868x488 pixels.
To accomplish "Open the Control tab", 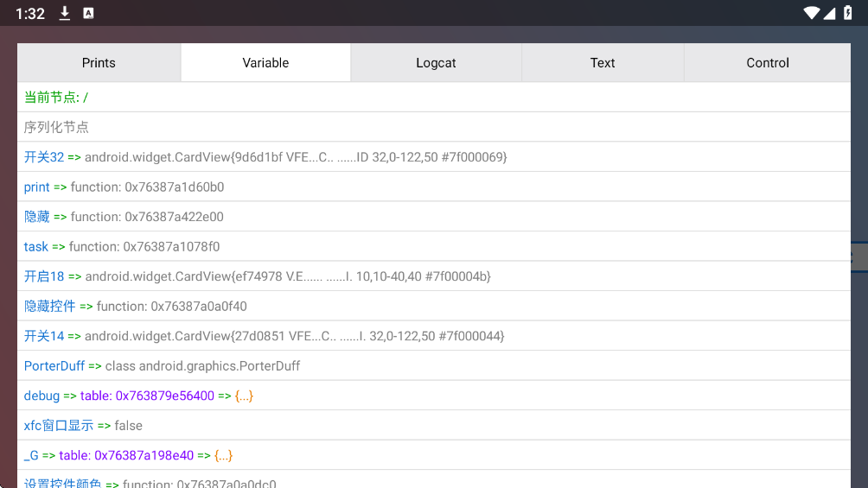I will 767,63.
